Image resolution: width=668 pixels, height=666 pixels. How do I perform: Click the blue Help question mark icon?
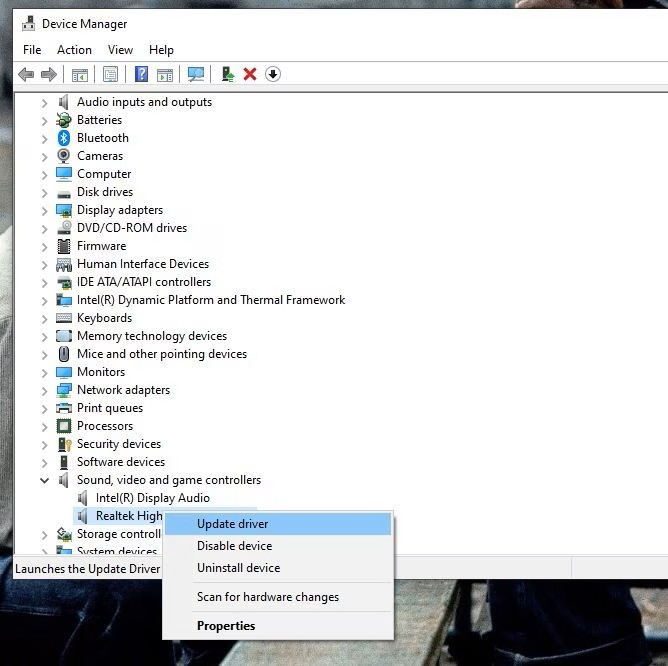[141, 74]
